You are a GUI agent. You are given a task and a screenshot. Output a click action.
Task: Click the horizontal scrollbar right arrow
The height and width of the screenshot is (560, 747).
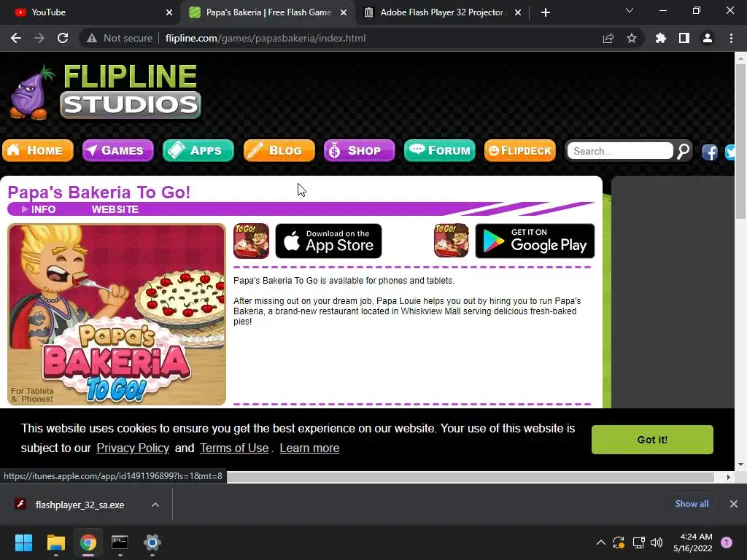pyautogui.click(x=729, y=477)
